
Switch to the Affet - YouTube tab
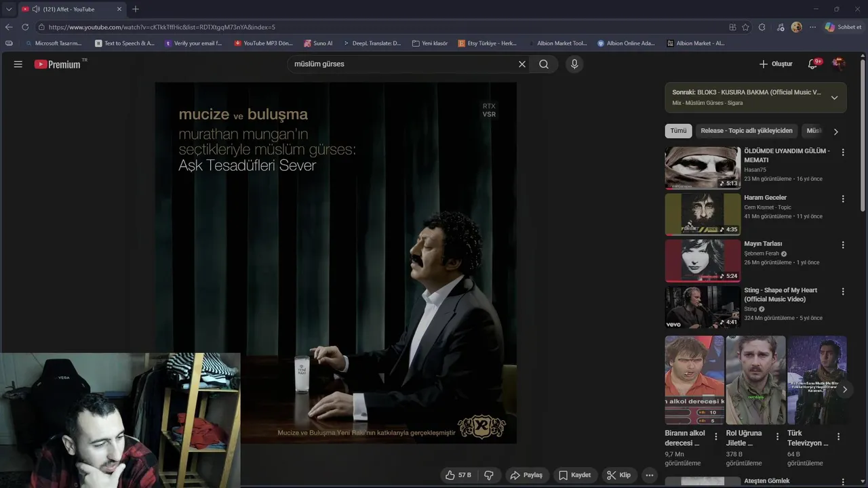[x=71, y=9]
